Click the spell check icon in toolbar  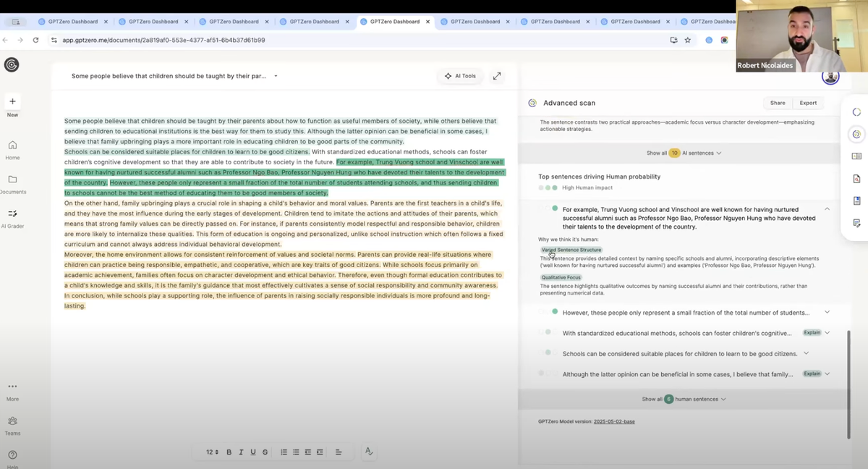click(x=369, y=452)
